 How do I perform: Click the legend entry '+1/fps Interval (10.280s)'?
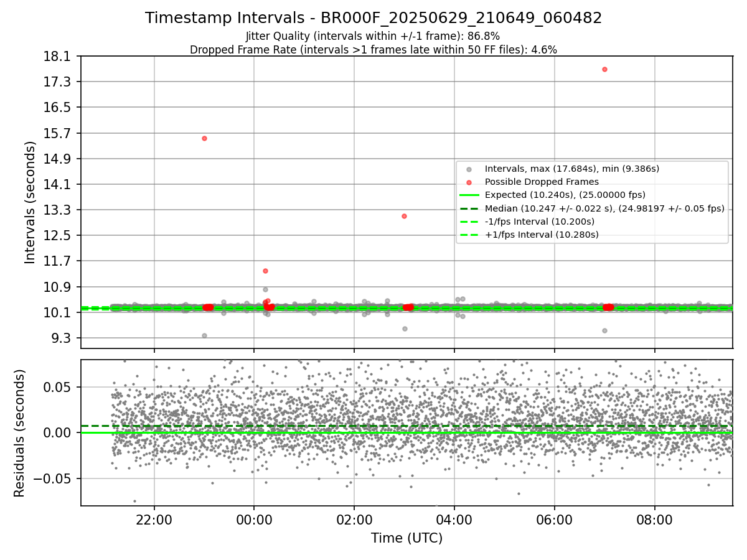[542, 235]
